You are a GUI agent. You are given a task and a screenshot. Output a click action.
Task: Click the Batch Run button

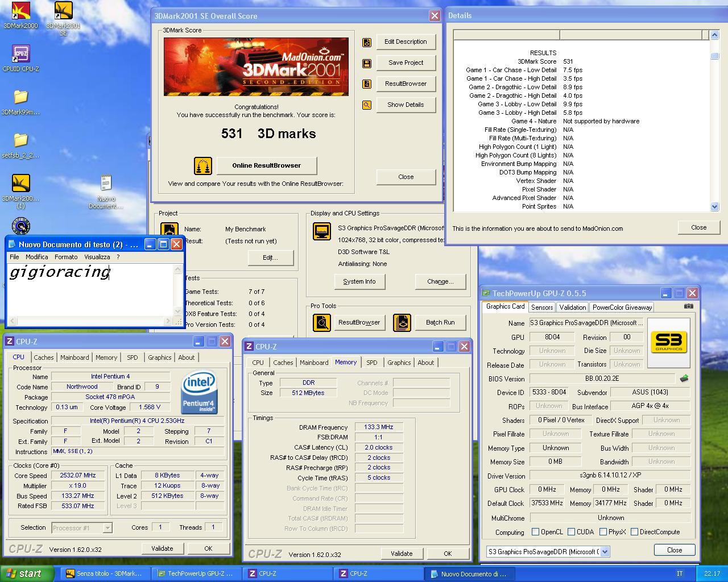coord(440,323)
